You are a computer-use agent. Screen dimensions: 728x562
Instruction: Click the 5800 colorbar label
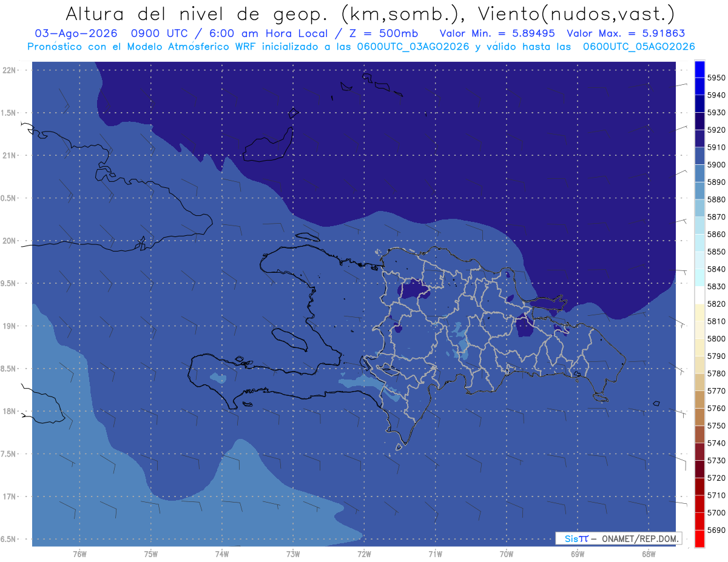(x=716, y=338)
